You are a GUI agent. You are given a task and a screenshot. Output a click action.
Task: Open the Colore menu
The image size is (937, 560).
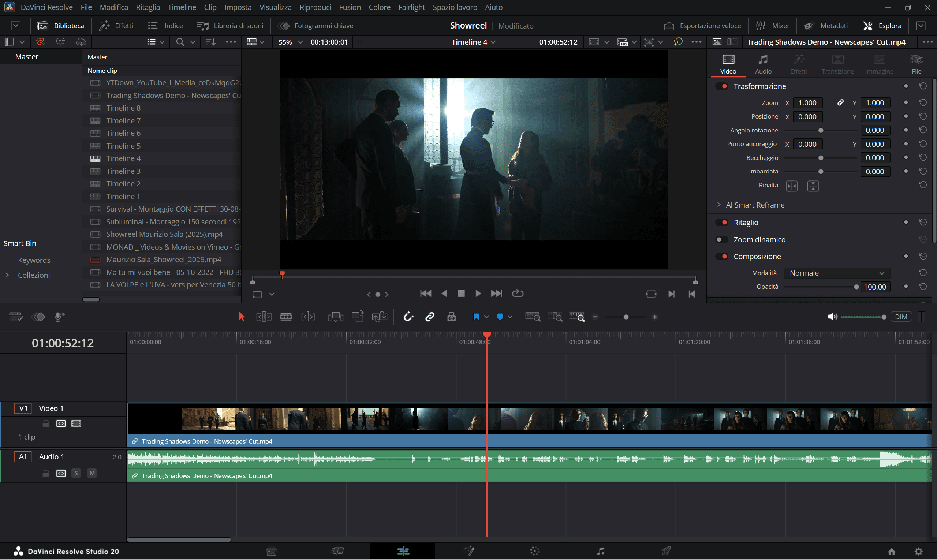[x=379, y=7]
